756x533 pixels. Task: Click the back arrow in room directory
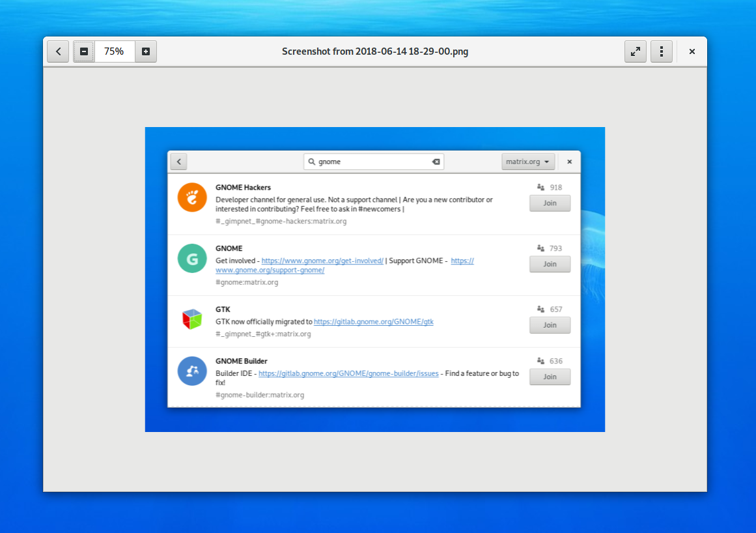pos(178,162)
